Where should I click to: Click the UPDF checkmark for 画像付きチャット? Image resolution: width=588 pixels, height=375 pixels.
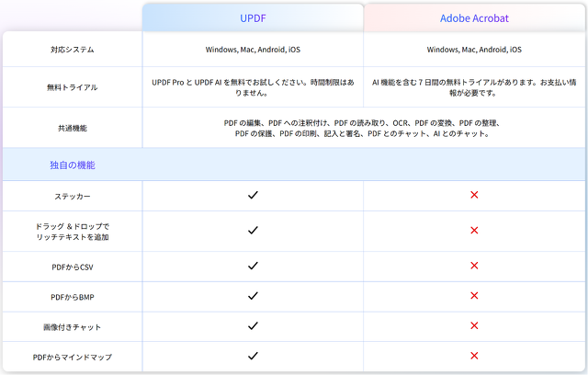pos(253,325)
